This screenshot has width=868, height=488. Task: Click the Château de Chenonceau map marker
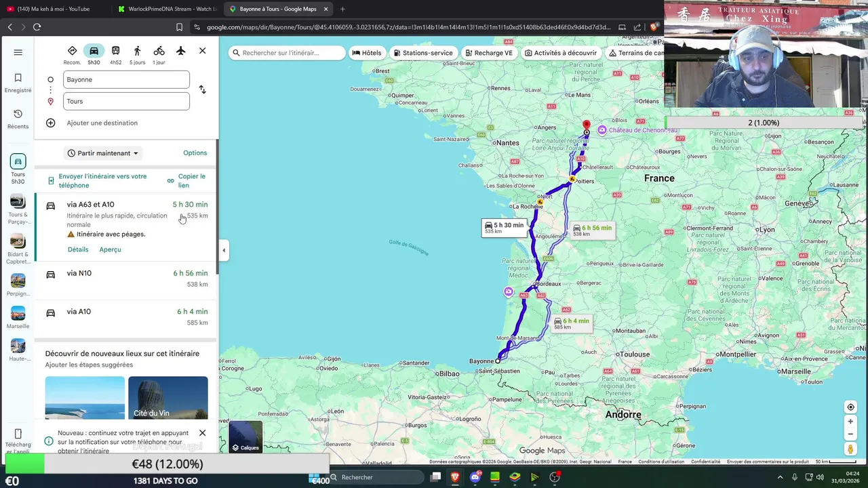[602, 129]
